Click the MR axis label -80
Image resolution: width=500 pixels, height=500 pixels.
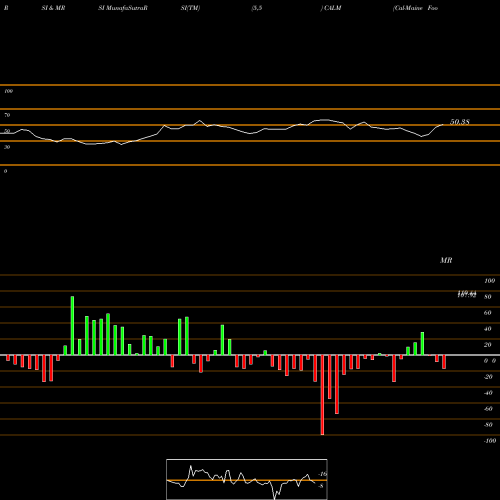pos(488,425)
